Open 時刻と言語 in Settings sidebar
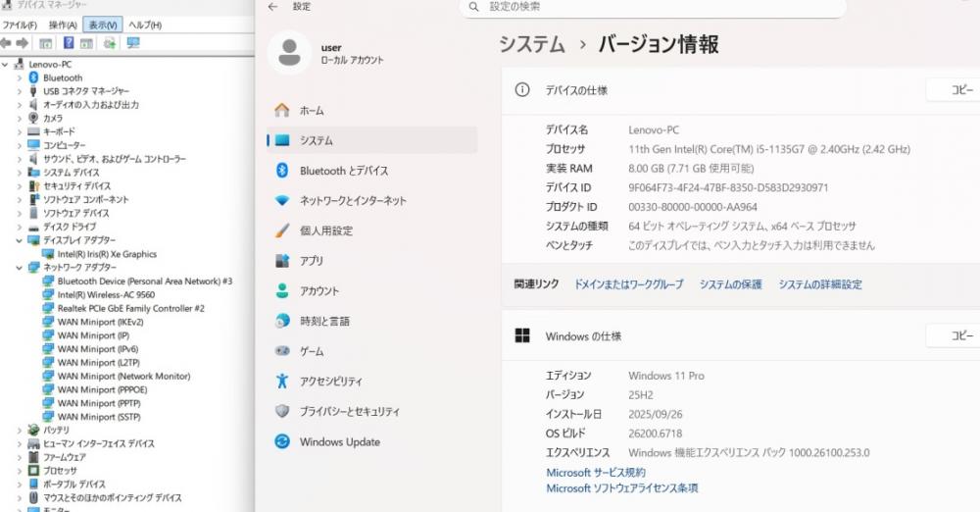Image resolution: width=980 pixels, height=512 pixels. pos(371,321)
